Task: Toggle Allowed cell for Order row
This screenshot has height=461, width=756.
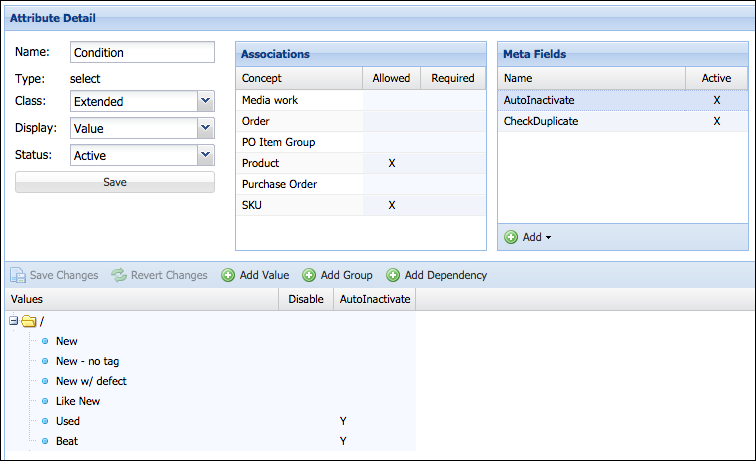Action: click(x=392, y=121)
